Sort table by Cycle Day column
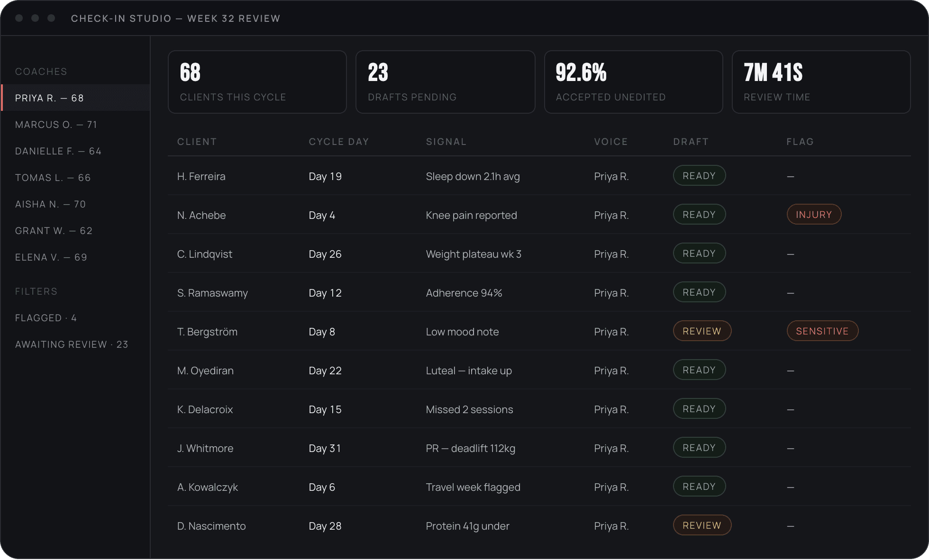 [338, 142]
